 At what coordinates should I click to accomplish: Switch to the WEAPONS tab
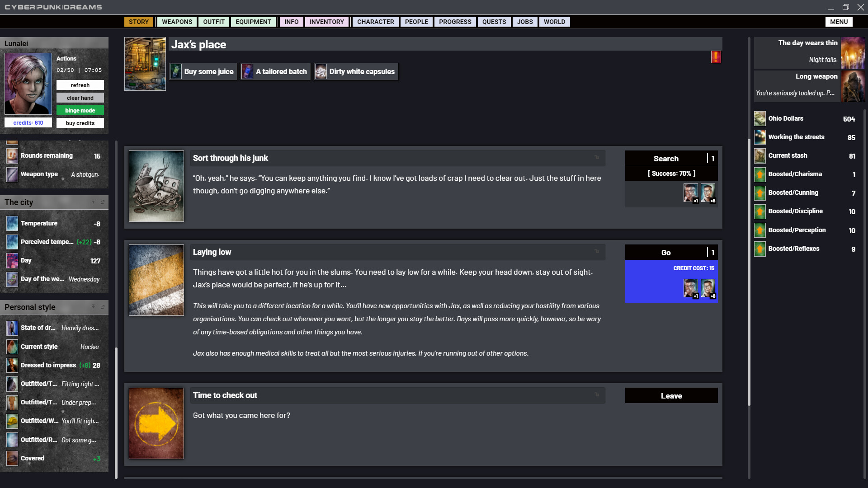coord(176,22)
